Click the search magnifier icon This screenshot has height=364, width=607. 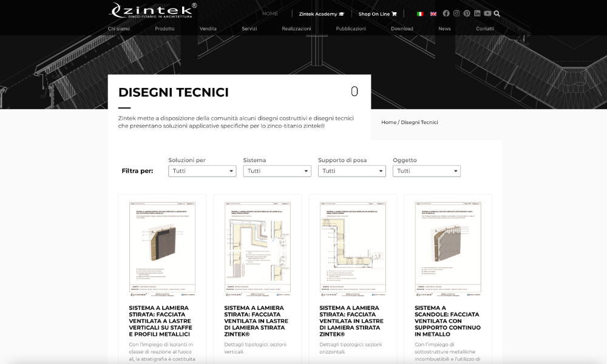(x=497, y=13)
